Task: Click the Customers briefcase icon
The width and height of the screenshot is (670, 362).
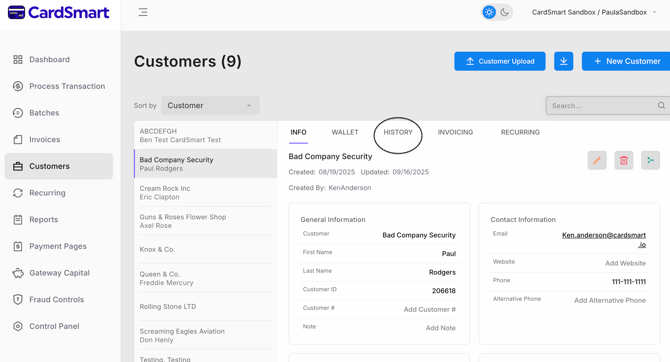Action: [18, 166]
